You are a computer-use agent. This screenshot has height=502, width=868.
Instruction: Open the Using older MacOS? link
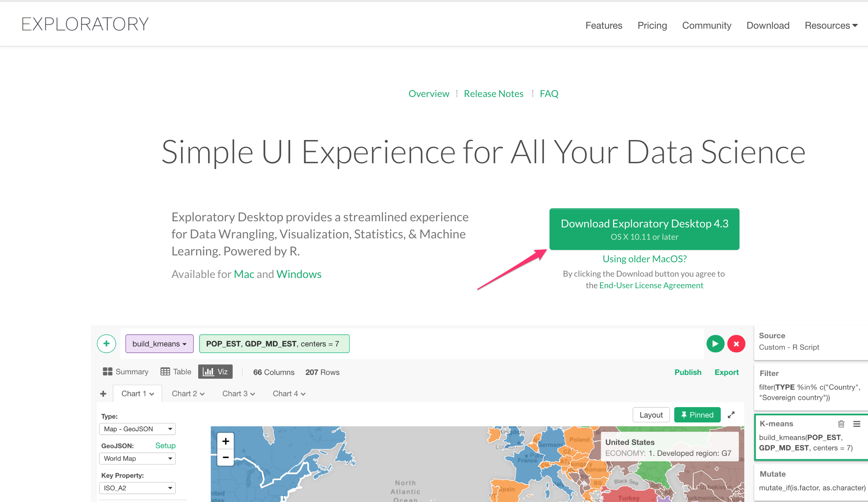(x=645, y=259)
